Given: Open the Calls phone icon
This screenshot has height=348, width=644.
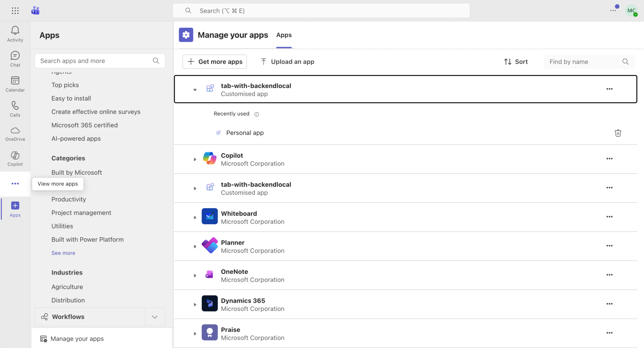Looking at the screenshot, I should pyautogui.click(x=15, y=109).
